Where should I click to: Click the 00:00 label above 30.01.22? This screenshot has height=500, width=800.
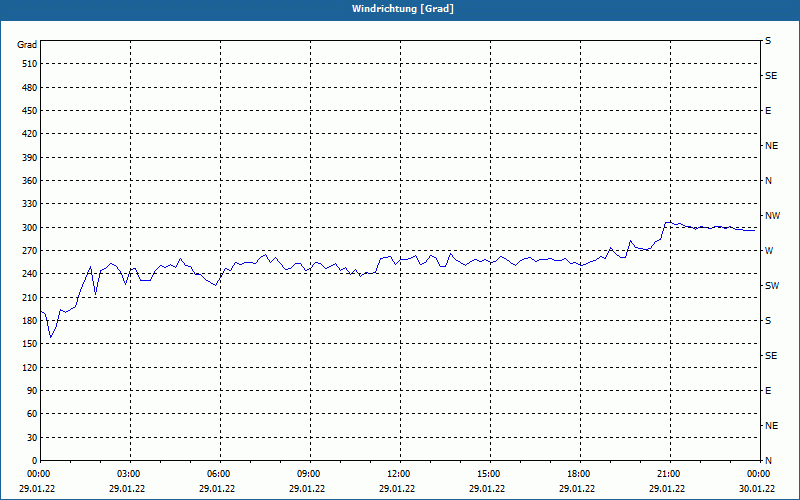pos(758,474)
